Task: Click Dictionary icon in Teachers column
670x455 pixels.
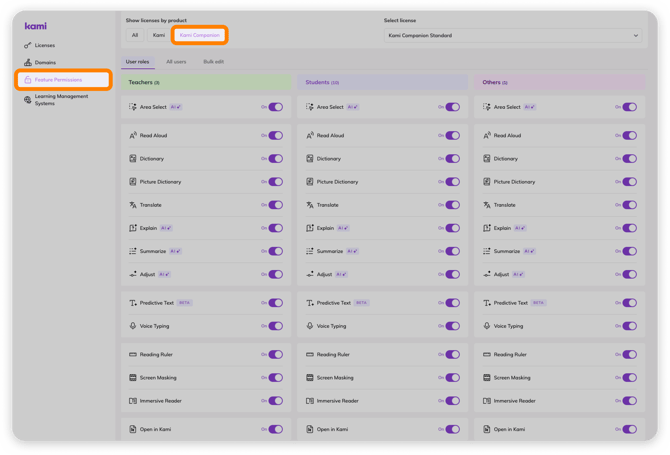Action: click(133, 159)
